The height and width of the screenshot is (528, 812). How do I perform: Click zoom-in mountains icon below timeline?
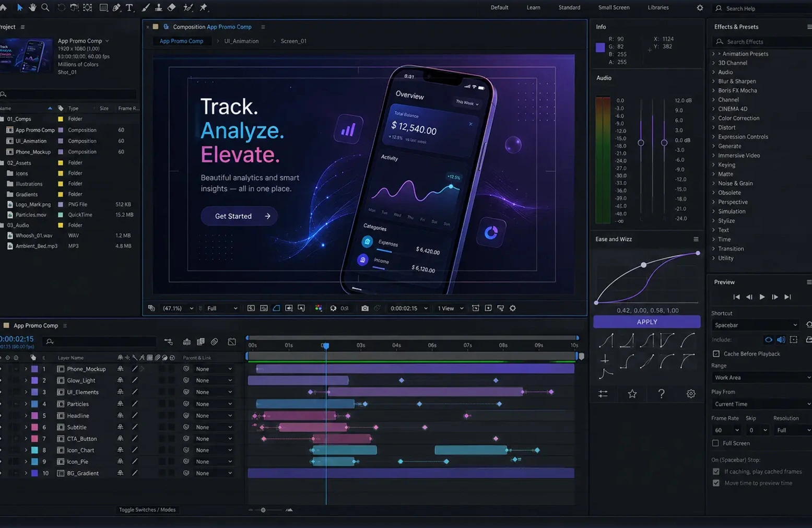pyautogui.click(x=289, y=510)
